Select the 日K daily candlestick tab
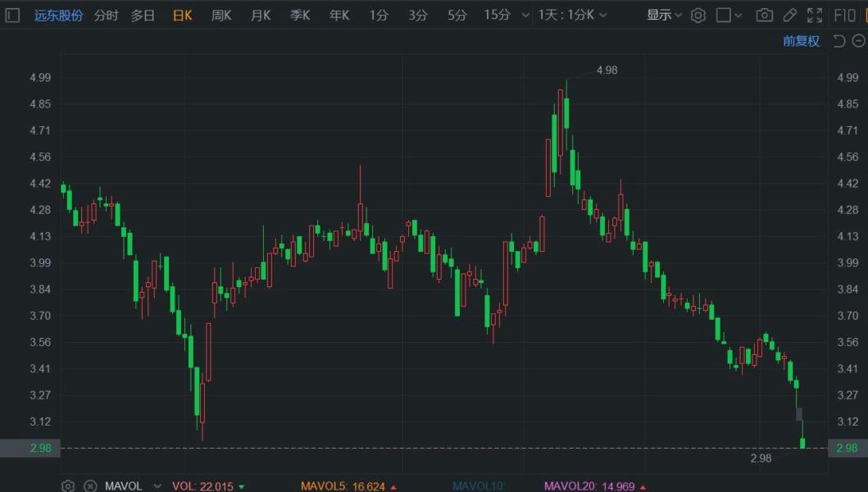 coord(182,15)
